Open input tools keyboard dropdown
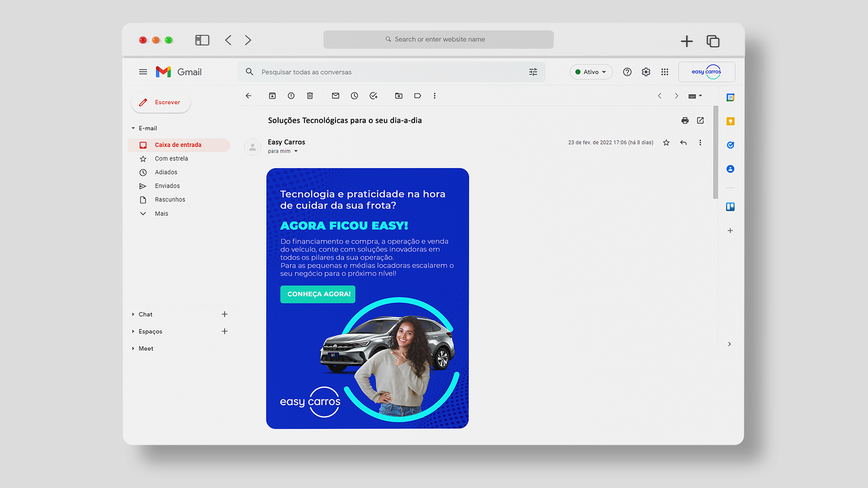The width and height of the screenshot is (868, 488). [x=695, y=96]
